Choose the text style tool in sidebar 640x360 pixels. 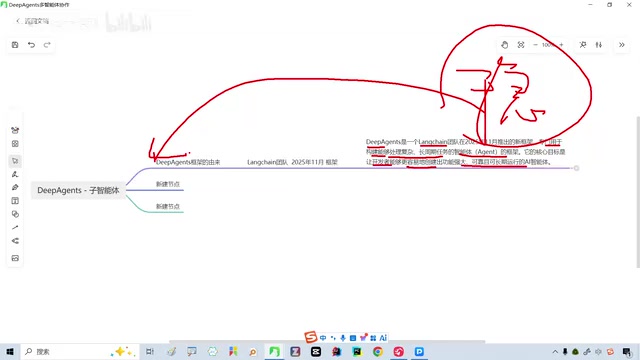[15, 174]
